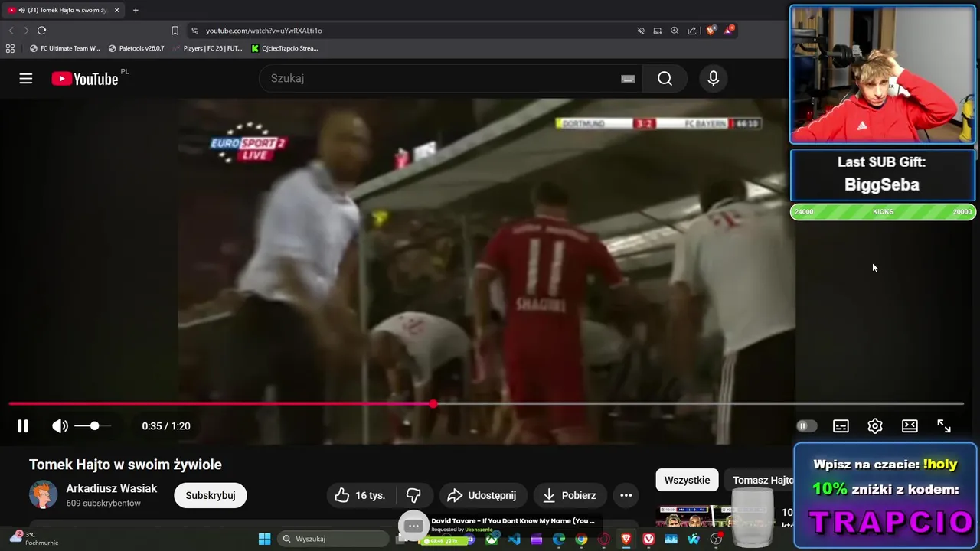Mute the tab with its speaker icon
980x551 pixels.
(21, 10)
